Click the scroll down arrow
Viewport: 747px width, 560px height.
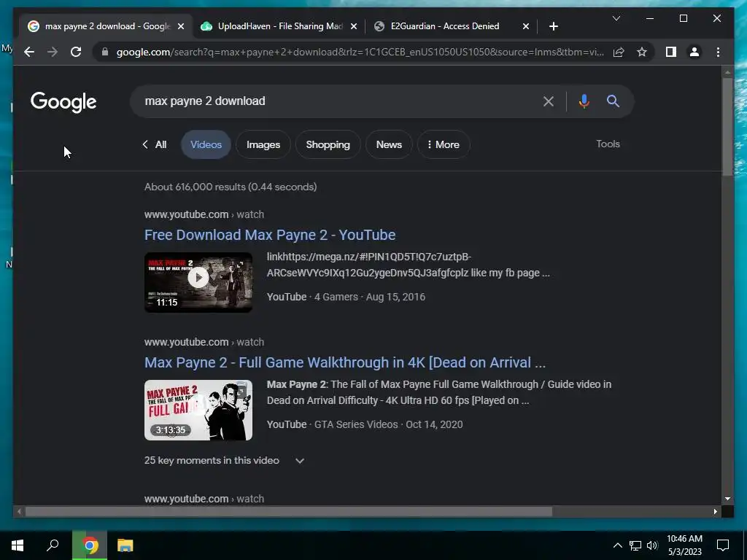pyautogui.click(x=727, y=499)
